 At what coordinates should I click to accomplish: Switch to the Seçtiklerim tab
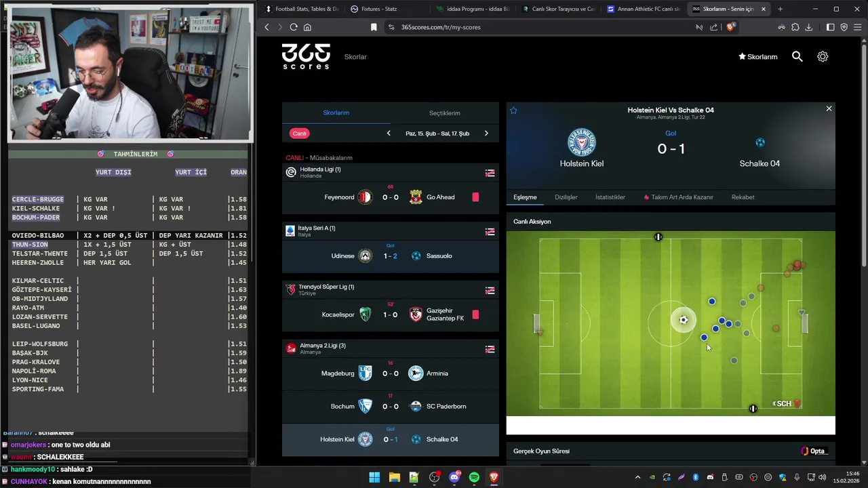[445, 113]
